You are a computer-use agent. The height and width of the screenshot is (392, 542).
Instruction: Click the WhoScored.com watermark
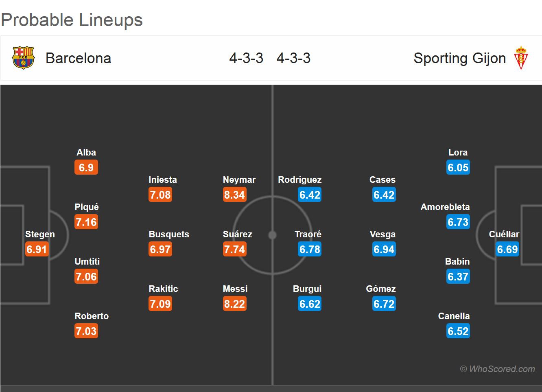[497, 369]
